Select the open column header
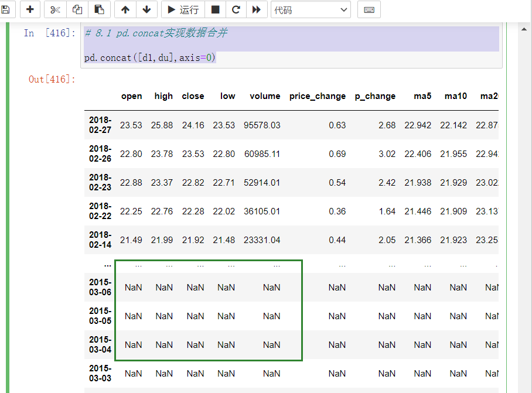 132,96
